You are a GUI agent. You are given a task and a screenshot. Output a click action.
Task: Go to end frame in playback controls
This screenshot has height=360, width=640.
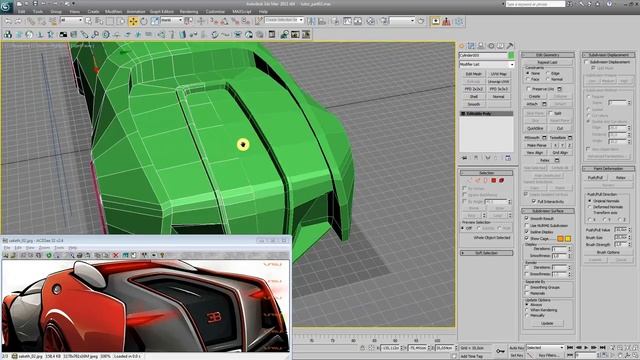pos(602,347)
